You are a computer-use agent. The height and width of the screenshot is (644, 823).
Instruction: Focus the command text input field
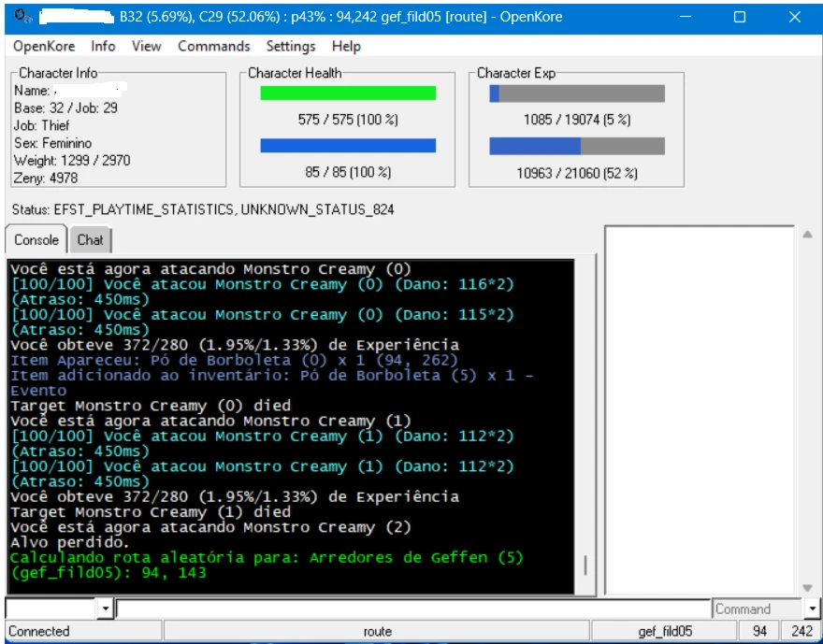tap(413, 608)
